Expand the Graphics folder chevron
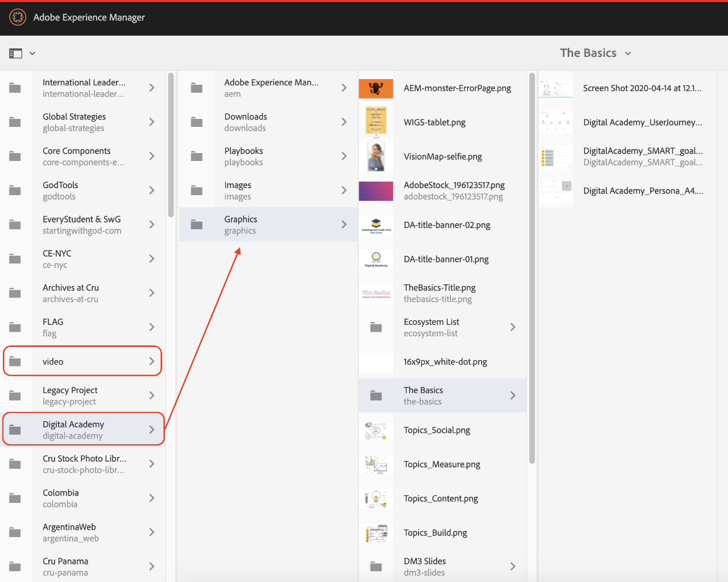Screen dimensions: 728x582 point(344,224)
